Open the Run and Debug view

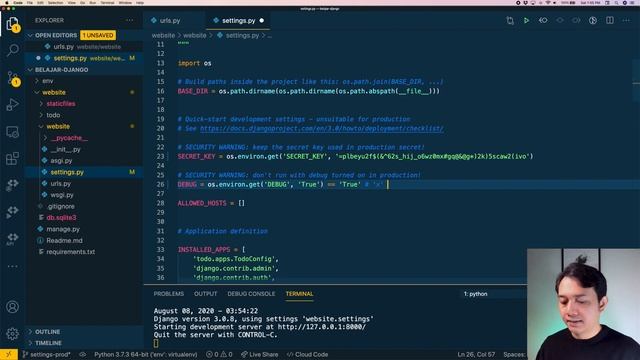pyautogui.click(x=12, y=104)
